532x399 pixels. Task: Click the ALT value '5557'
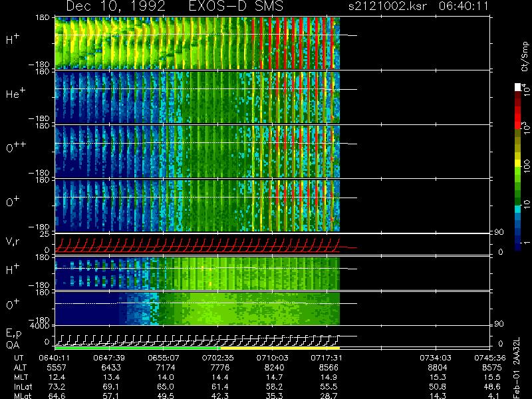pos(57,368)
